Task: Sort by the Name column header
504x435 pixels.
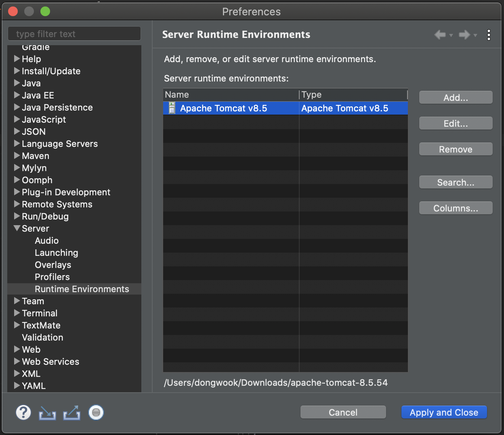Action: click(x=231, y=94)
